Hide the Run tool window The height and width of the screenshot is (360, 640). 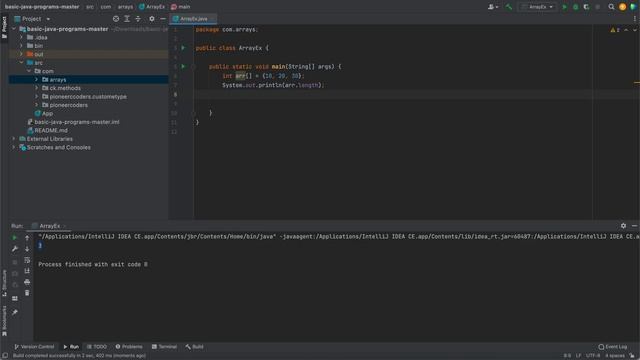tap(634, 226)
